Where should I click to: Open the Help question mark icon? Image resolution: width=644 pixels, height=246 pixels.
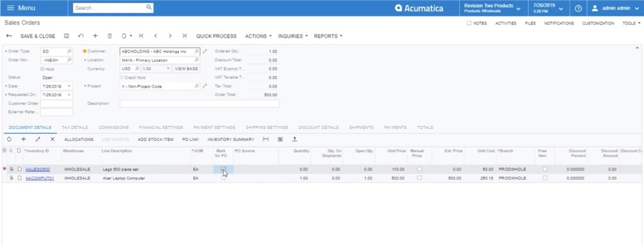[578, 8]
